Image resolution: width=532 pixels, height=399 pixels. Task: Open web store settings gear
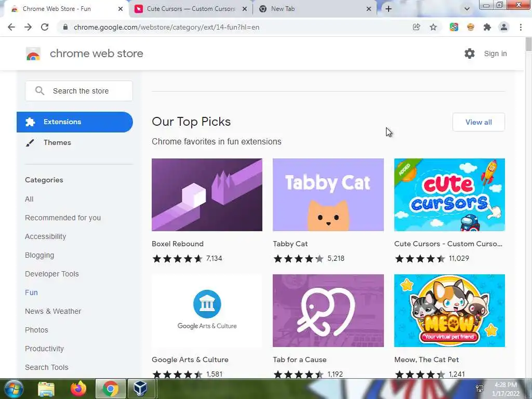(470, 54)
